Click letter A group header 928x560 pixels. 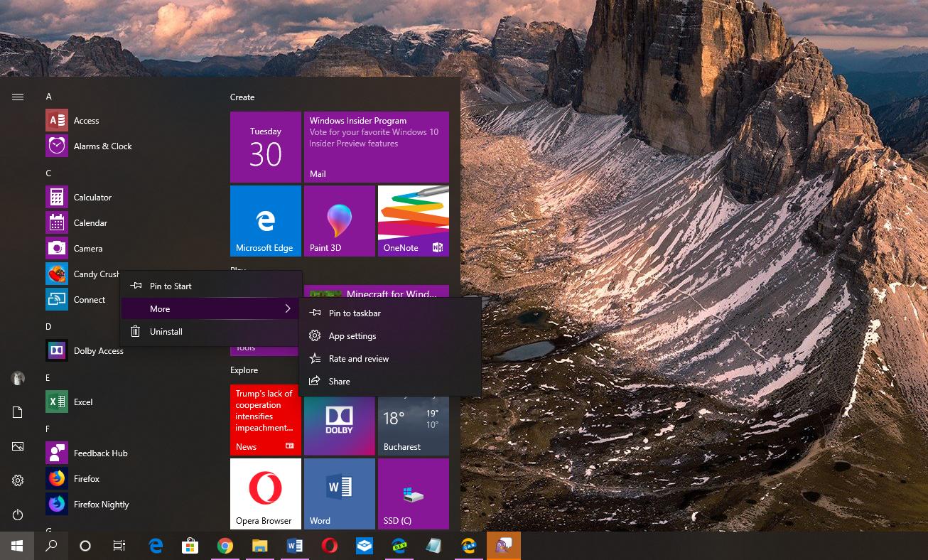coord(48,97)
